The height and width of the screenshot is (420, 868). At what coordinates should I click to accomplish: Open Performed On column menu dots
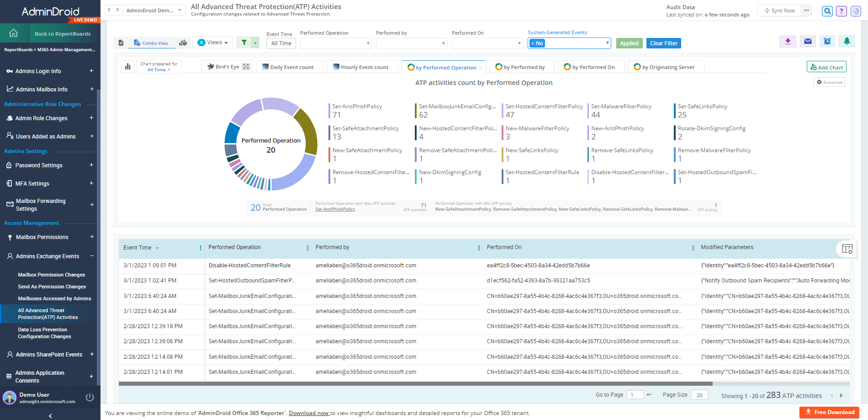click(x=693, y=248)
